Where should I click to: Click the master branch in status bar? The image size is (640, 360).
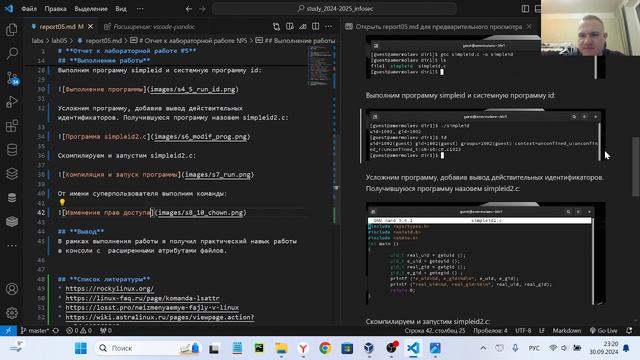[35, 331]
